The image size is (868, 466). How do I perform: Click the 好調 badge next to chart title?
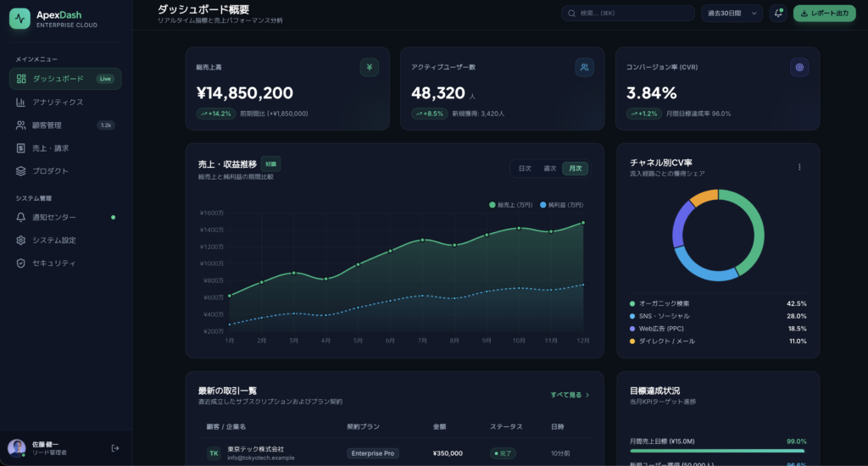tap(270, 164)
